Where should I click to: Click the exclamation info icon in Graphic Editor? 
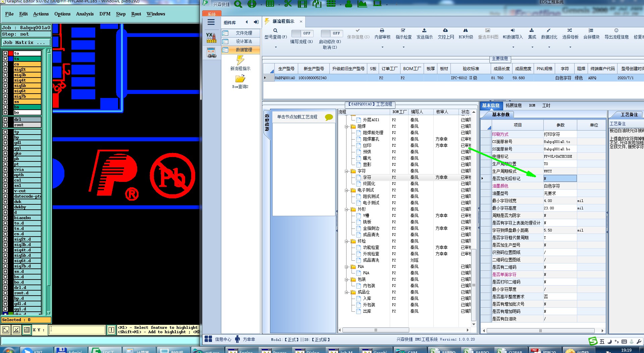click(x=111, y=330)
